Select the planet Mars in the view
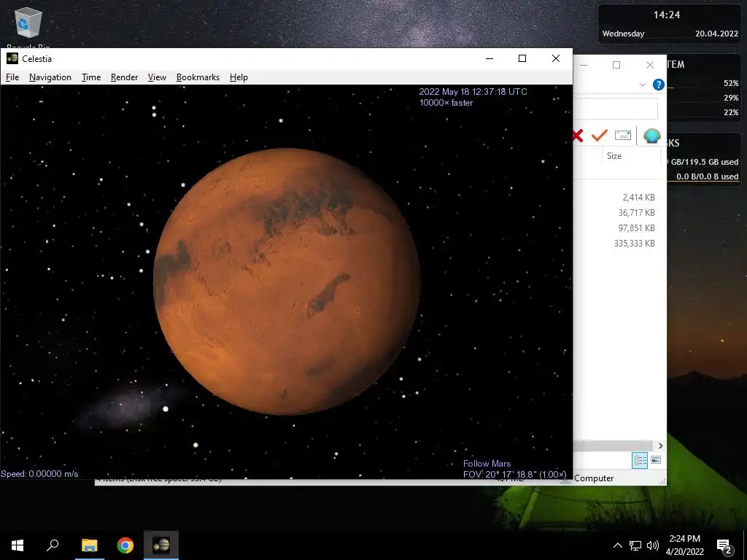 click(286, 281)
